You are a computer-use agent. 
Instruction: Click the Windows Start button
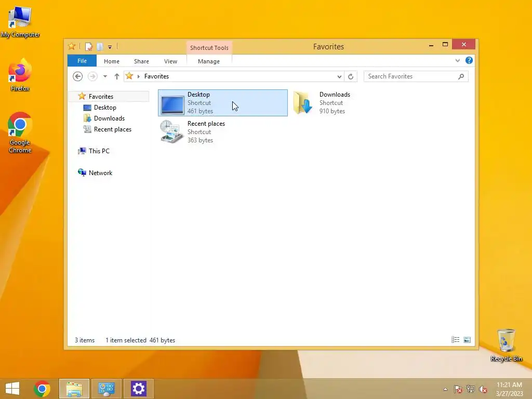(x=12, y=389)
